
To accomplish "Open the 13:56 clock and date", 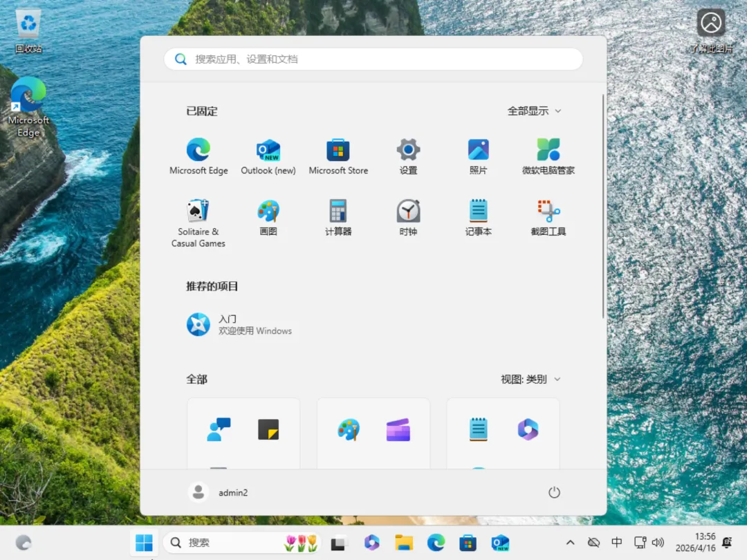I will coord(696,543).
